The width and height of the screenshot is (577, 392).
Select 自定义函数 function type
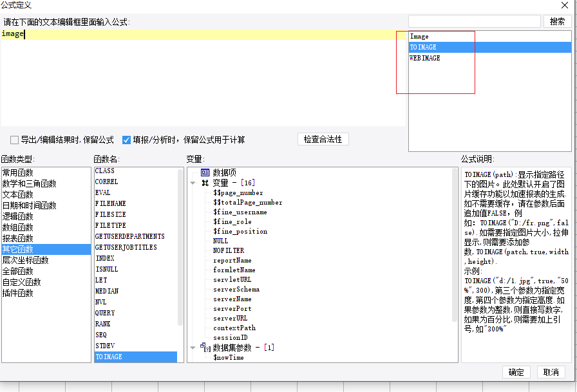pyautogui.click(x=46, y=282)
